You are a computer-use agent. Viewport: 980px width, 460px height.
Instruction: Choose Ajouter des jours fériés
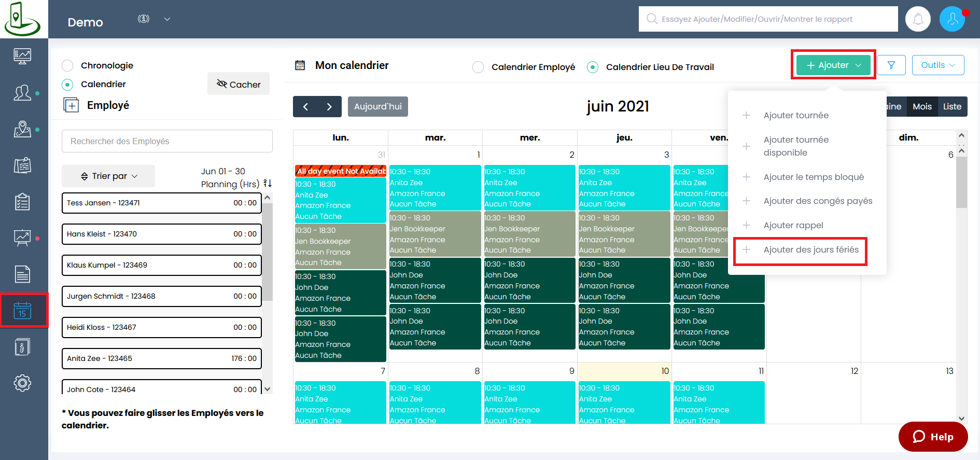810,250
